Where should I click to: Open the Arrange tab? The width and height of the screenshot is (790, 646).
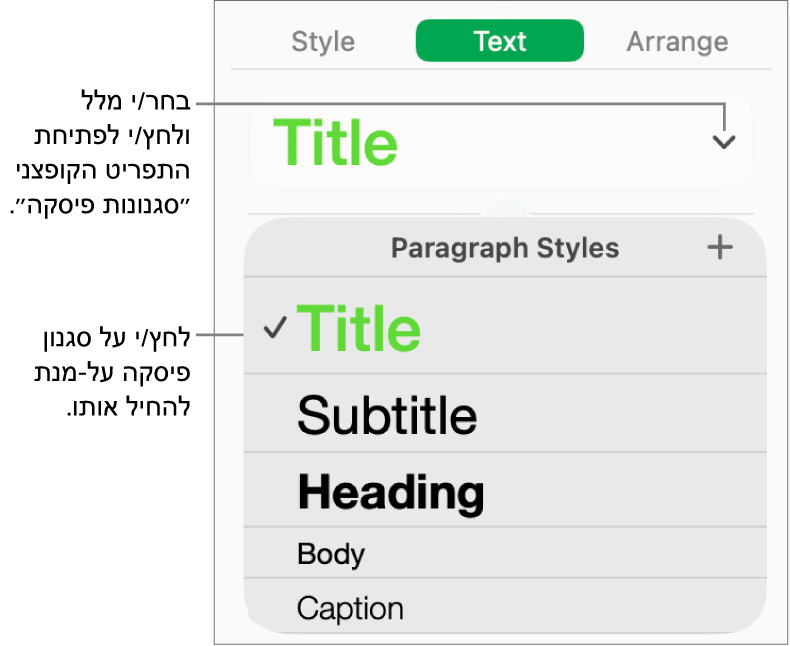[677, 42]
